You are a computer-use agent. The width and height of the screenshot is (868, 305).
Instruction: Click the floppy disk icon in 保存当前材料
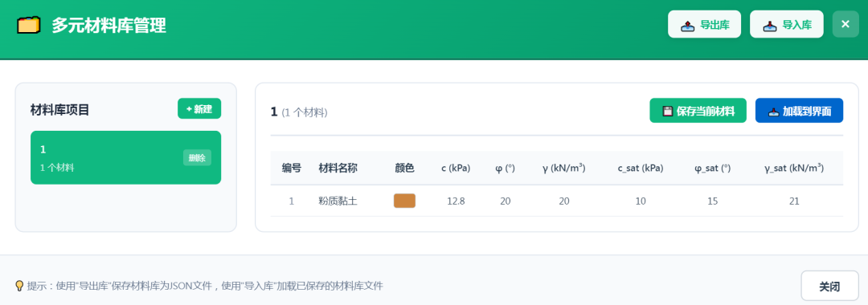pos(668,111)
